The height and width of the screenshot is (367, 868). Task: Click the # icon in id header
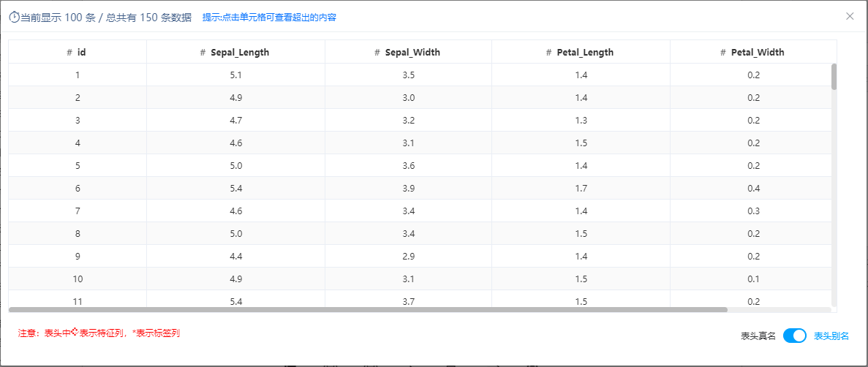pos(69,53)
